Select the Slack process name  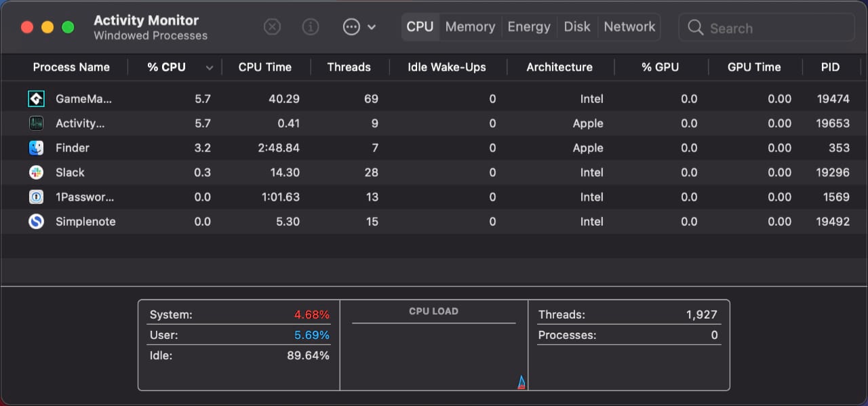[x=70, y=172]
